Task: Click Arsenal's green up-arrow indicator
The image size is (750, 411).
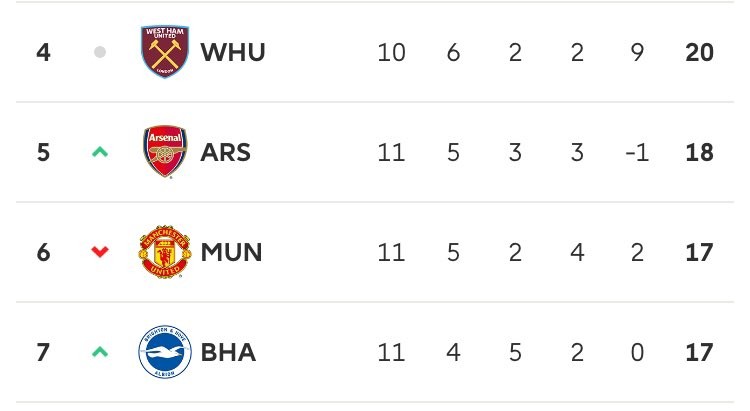Action: coord(99,152)
